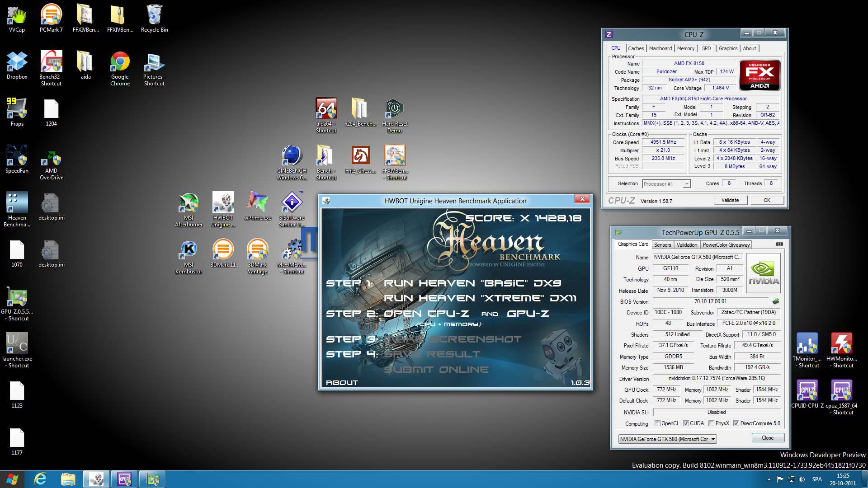The width and height of the screenshot is (868, 488).
Task: Open the Validation tab in GPU-Z
Action: [687, 245]
